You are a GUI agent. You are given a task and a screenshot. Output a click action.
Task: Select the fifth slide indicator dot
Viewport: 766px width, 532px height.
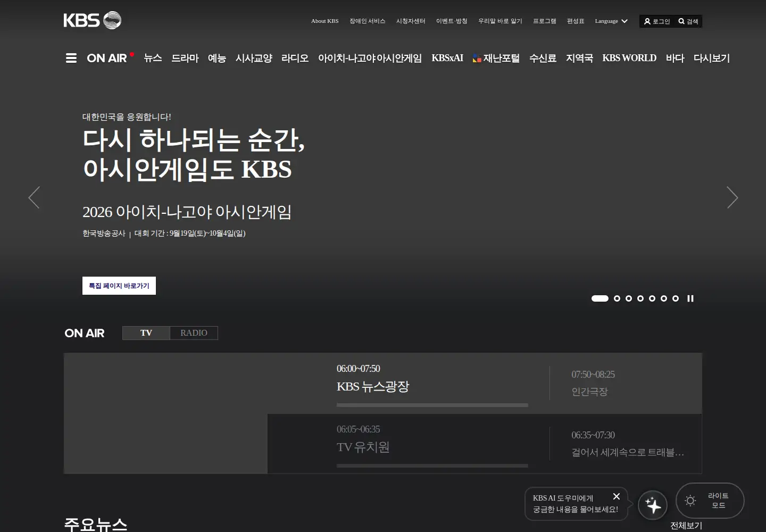pos(652,298)
